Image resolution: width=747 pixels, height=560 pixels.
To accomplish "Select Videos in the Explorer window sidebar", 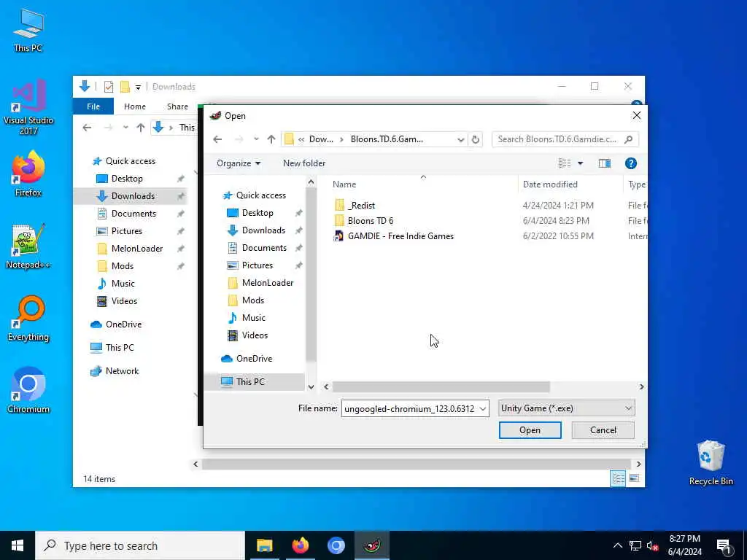I will click(x=124, y=301).
